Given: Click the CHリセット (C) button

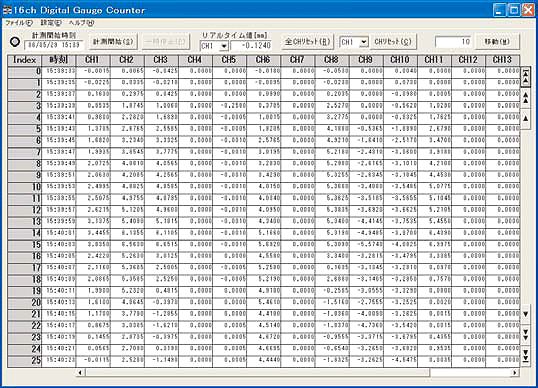Looking at the screenshot, I should tap(393, 42).
